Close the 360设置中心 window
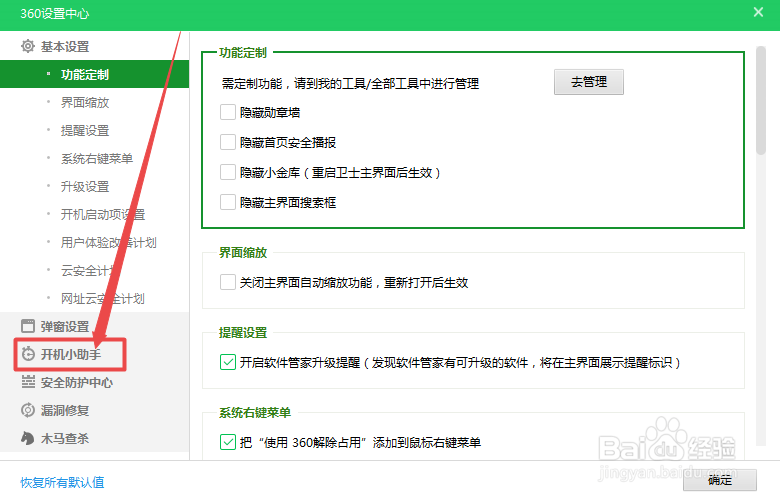Screen dimensions: 780x500 (x=758, y=12)
